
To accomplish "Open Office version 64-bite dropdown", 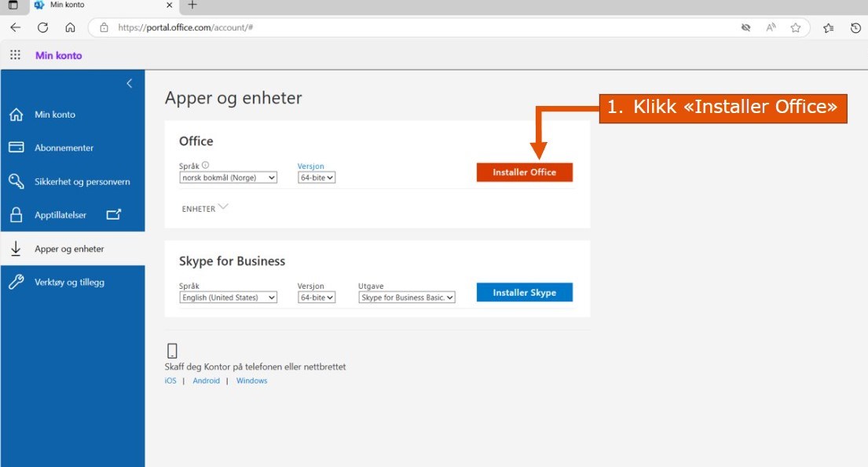I will (x=317, y=177).
